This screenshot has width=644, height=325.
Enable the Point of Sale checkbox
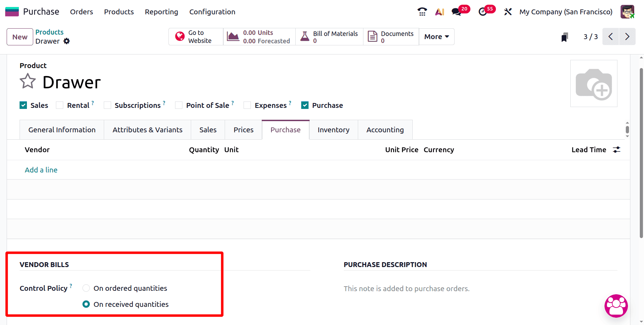tap(179, 105)
